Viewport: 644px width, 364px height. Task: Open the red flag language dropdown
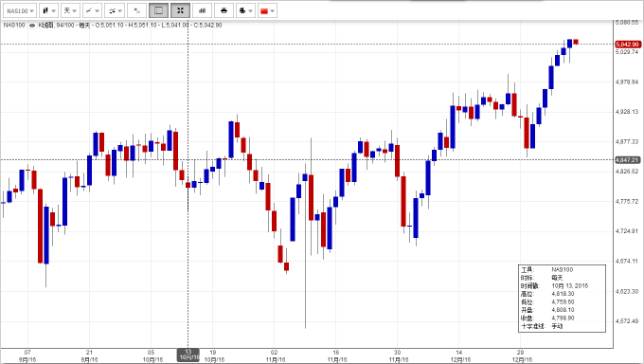click(267, 10)
